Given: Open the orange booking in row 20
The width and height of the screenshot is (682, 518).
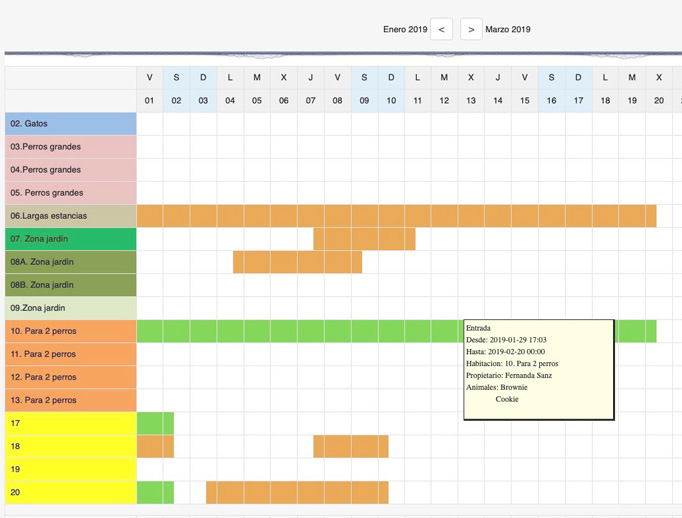Looking at the screenshot, I should pyautogui.click(x=297, y=492).
